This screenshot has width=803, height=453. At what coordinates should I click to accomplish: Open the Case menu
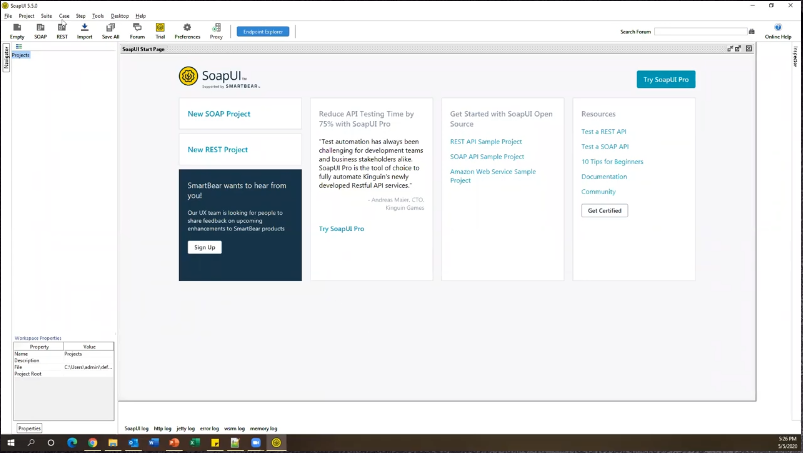[x=64, y=16]
